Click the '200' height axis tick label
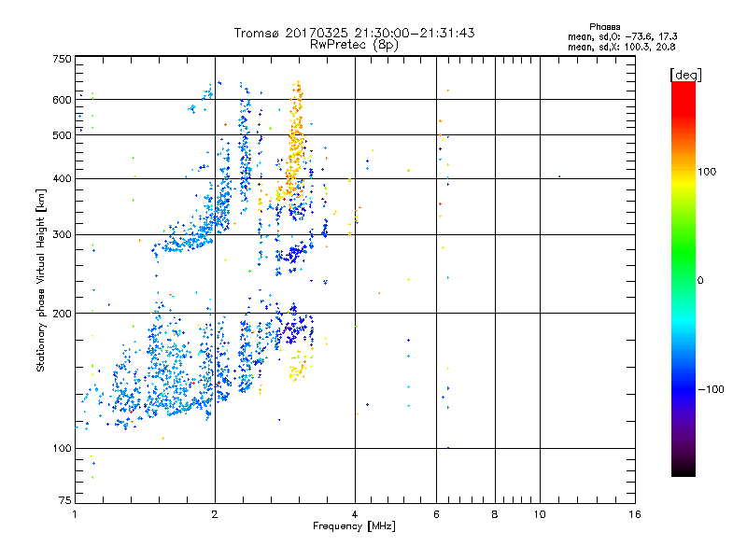The height and width of the screenshot is (560, 747). tap(62, 314)
